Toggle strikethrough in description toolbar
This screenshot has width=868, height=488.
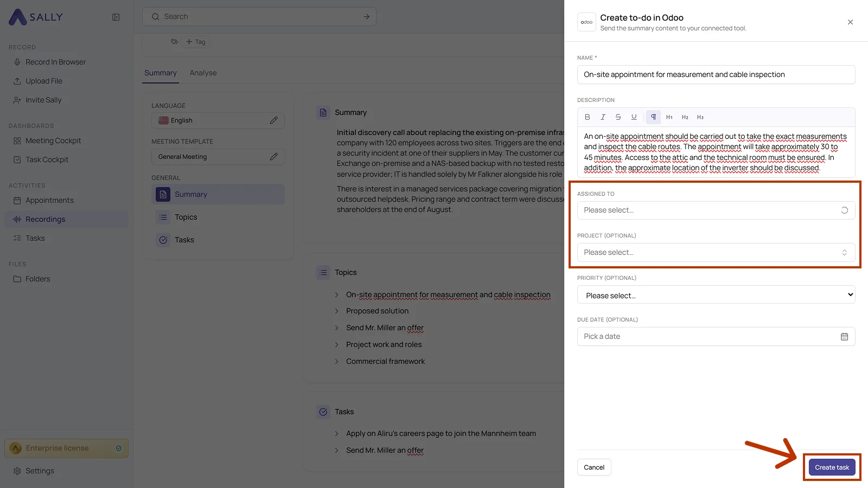[x=618, y=117]
